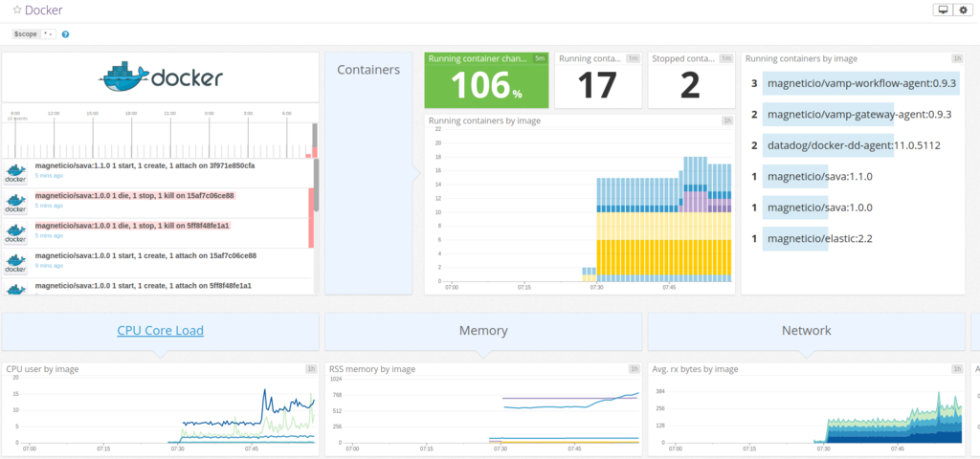Open dashboard settings gear icon
980x459 pixels.
[963, 10]
